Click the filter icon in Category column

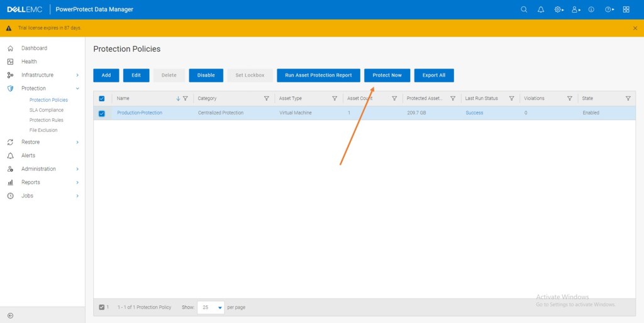[267, 99]
